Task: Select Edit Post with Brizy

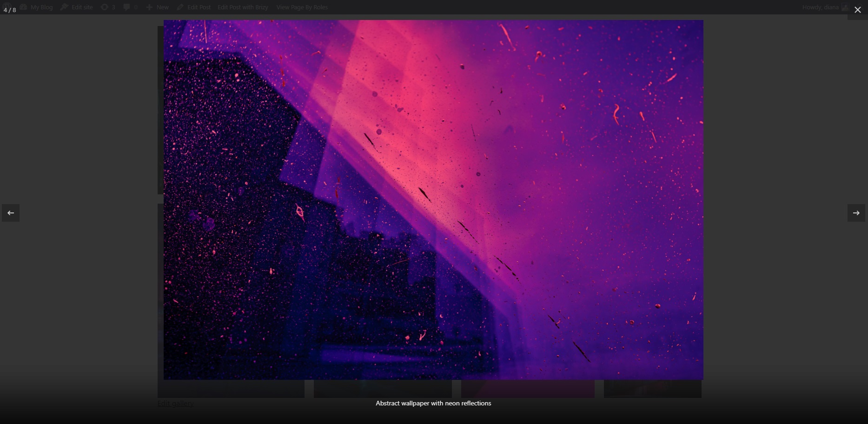Action: (x=243, y=7)
